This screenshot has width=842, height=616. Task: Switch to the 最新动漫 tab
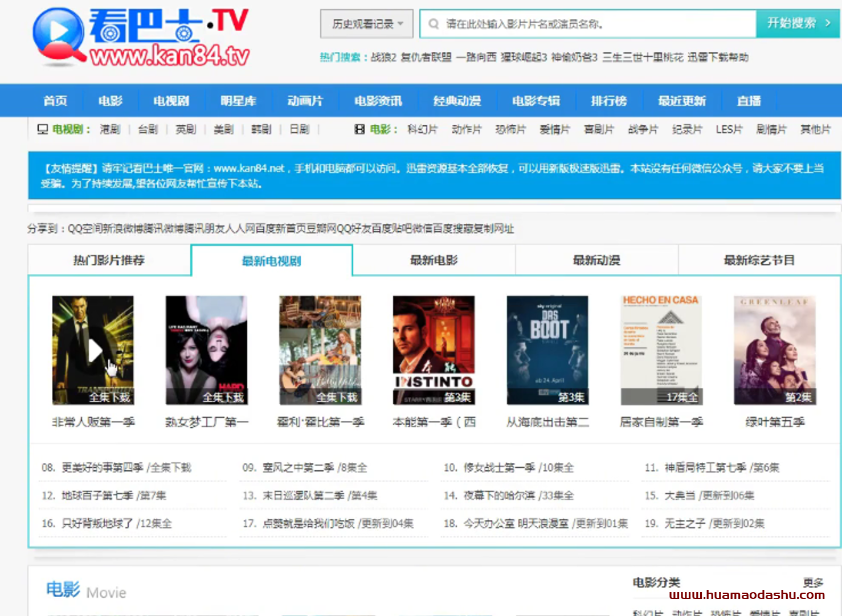click(x=596, y=260)
